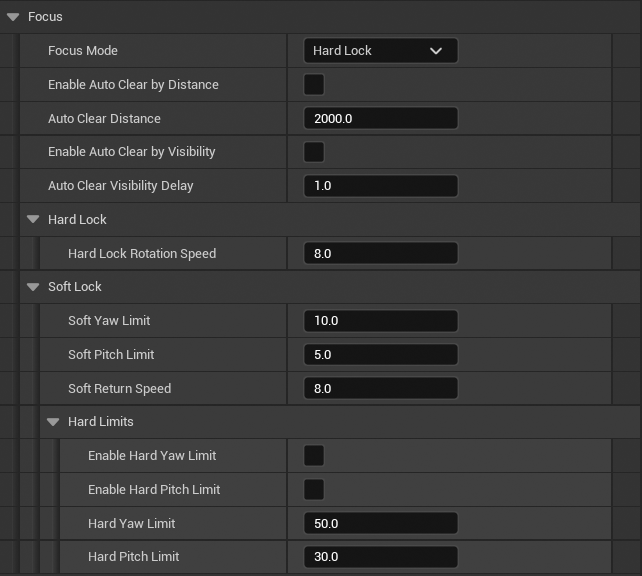
Task: Click Hard Lock Rotation Speed input
Action: tap(380, 254)
